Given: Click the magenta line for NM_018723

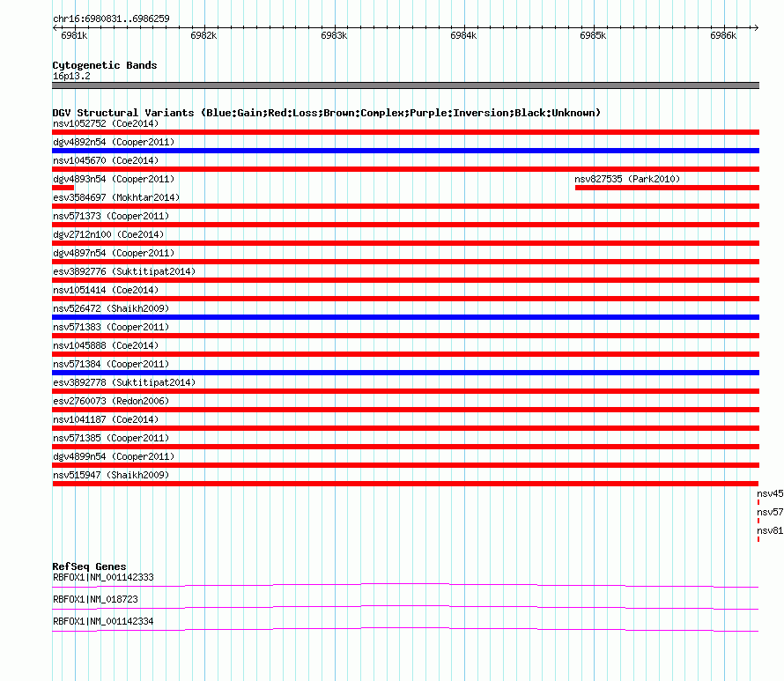Looking at the screenshot, I should coord(405,606).
